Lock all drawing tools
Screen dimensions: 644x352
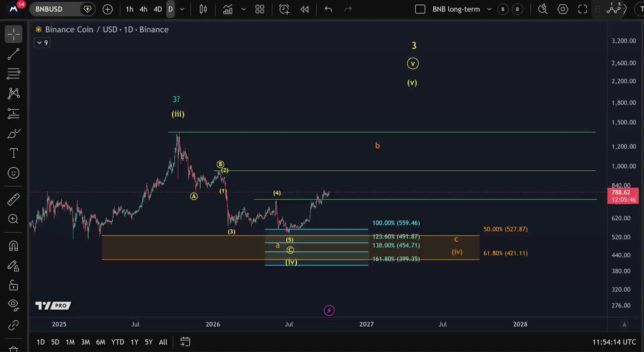pyautogui.click(x=13, y=285)
